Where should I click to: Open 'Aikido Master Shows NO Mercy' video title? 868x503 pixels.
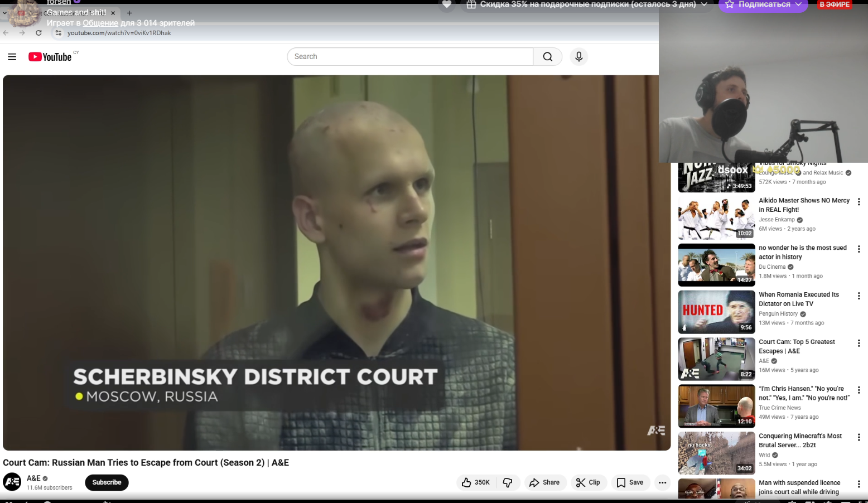click(x=804, y=205)
